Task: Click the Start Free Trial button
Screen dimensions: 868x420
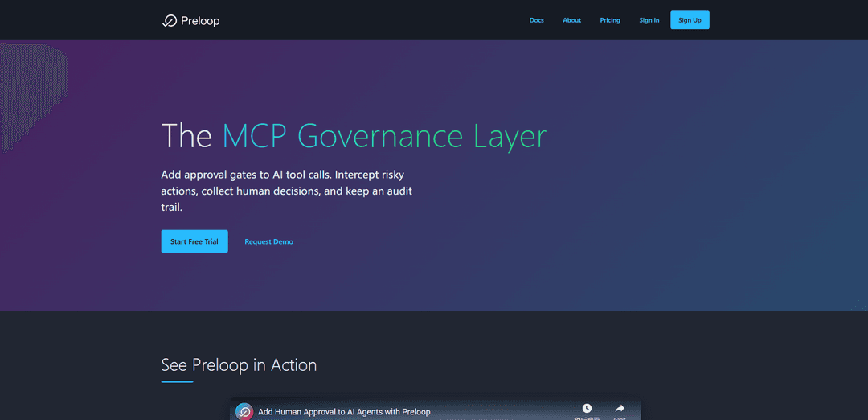Action: click(x=194, y=241)
